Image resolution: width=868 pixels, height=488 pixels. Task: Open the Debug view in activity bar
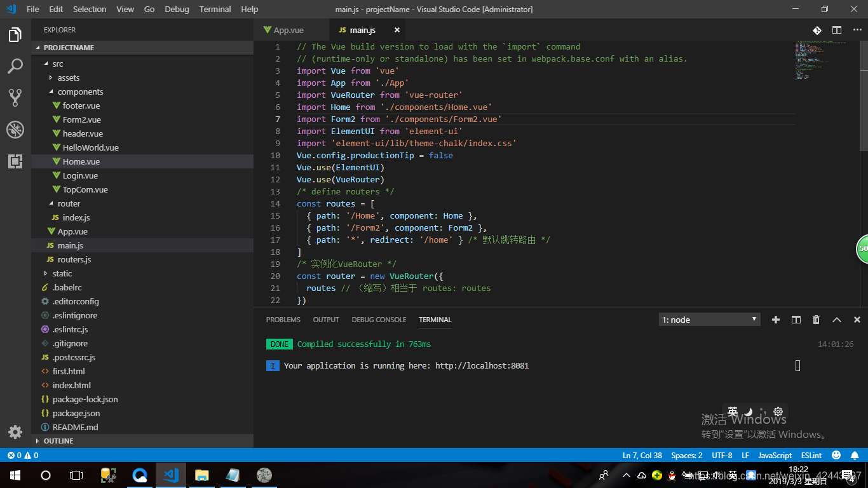coord(15,130)
